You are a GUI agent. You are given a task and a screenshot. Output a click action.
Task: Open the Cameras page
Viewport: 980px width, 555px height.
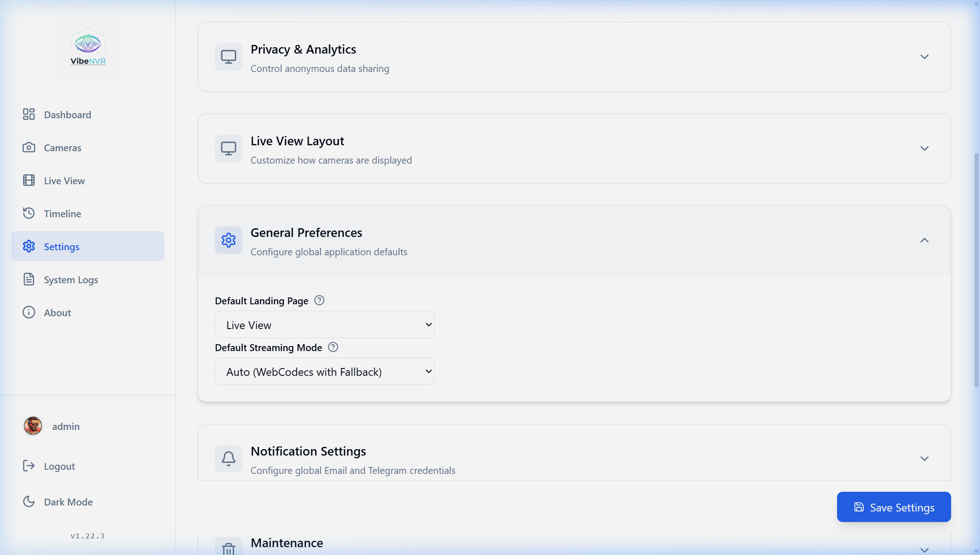click(x=88, y=147)
